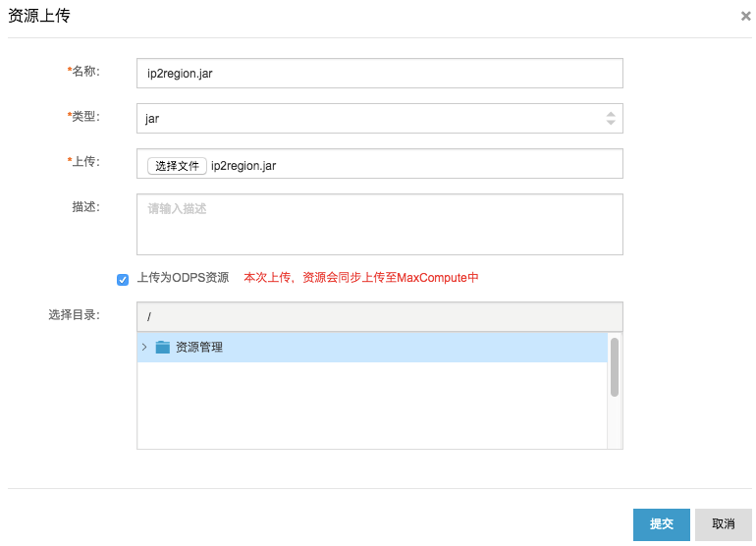756x546 pixels.
Task: Click the 描述 field label
Action: [86, 207]
